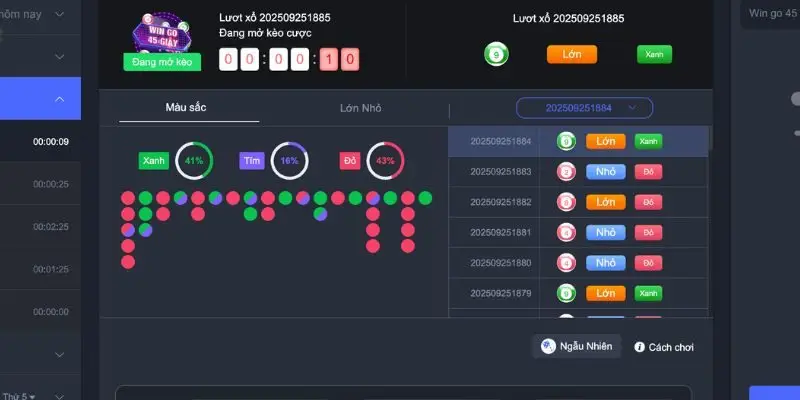Switch to the Lớn Nhỏ tab
The image size is (800, 400).
(360, 107)
